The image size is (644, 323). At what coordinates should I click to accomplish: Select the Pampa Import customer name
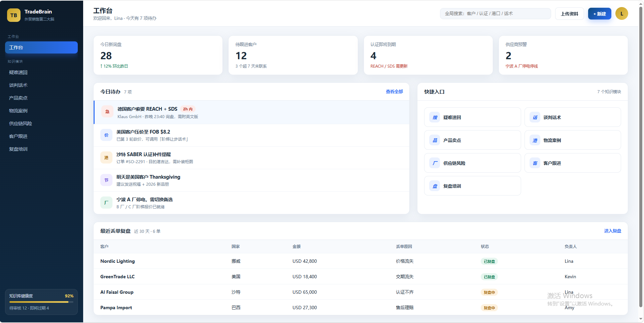[116, 308]
